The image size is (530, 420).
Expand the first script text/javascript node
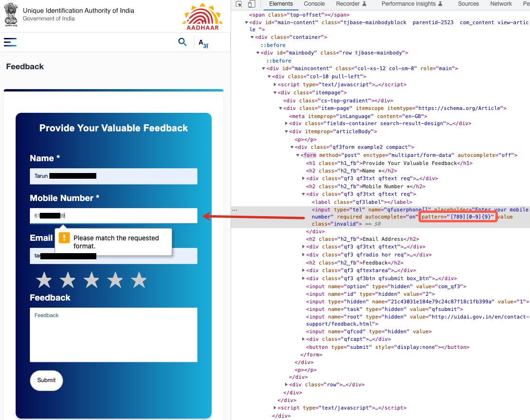[x=275, y=84]
